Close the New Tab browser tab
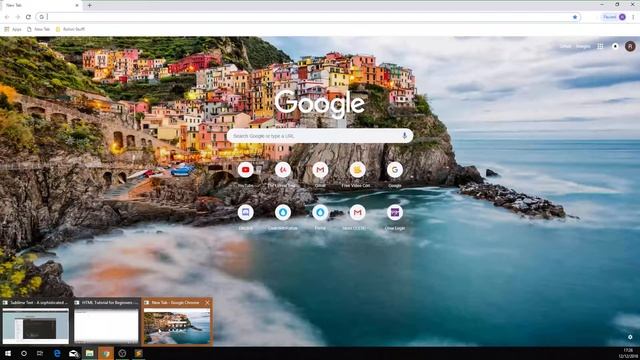The image size is (640, 360). [77, 5]
